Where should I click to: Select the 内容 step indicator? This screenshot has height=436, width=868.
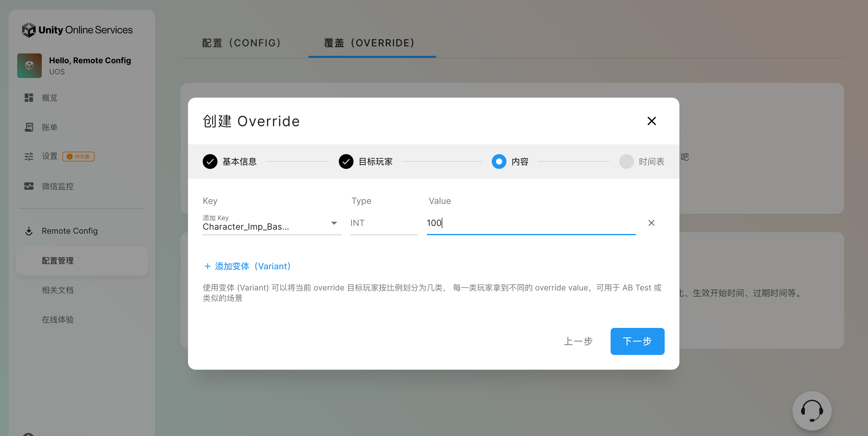point(499,162)
